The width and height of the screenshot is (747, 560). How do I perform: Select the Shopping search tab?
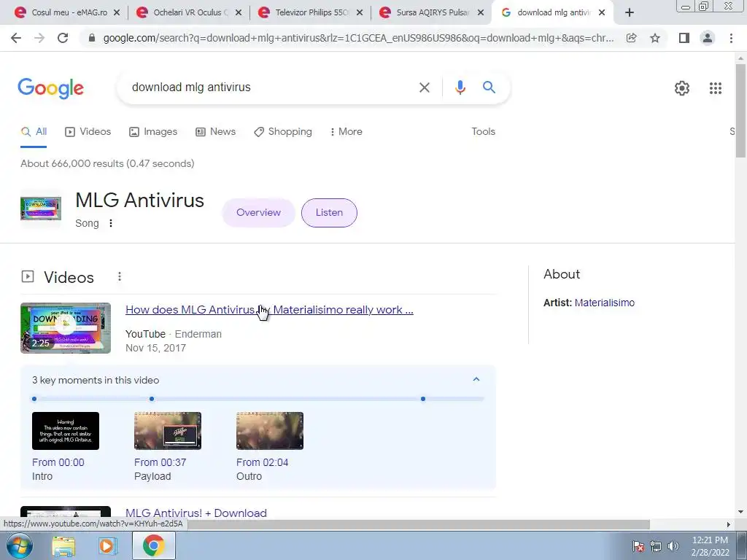(283, 132)
